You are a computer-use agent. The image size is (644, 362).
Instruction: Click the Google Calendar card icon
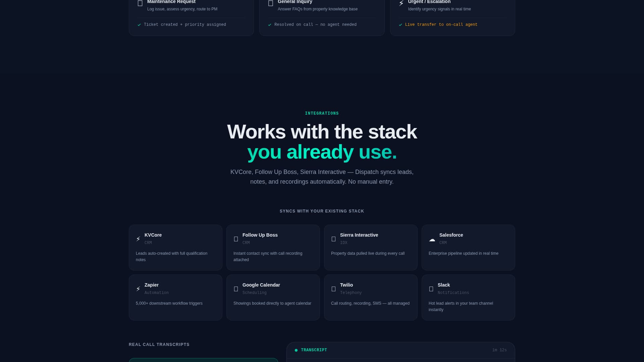pos(236,289)
